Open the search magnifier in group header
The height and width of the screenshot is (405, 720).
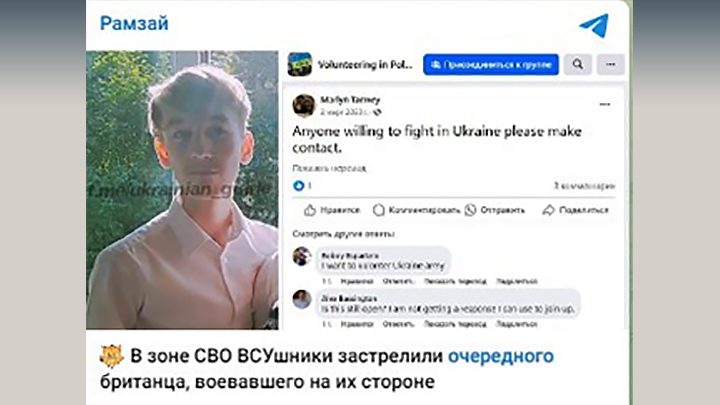click(x=577, y=64)
